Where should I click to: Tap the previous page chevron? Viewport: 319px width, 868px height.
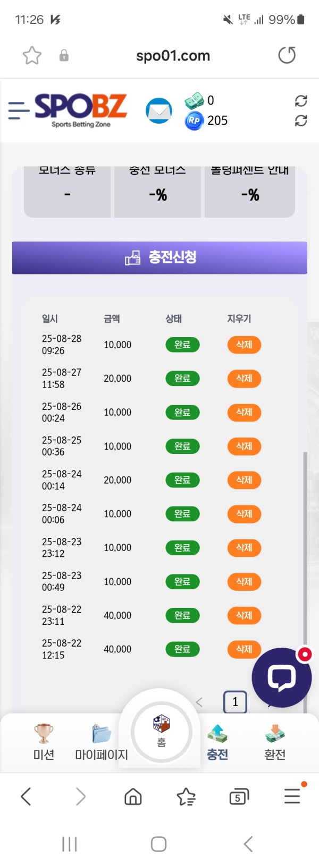tap(199, 702)
